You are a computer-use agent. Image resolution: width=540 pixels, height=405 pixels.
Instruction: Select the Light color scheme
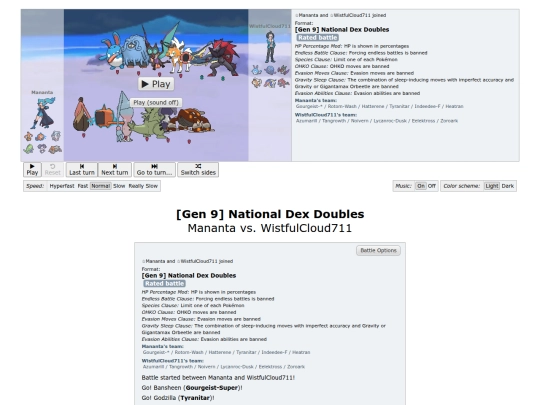[x=491, y=186]
